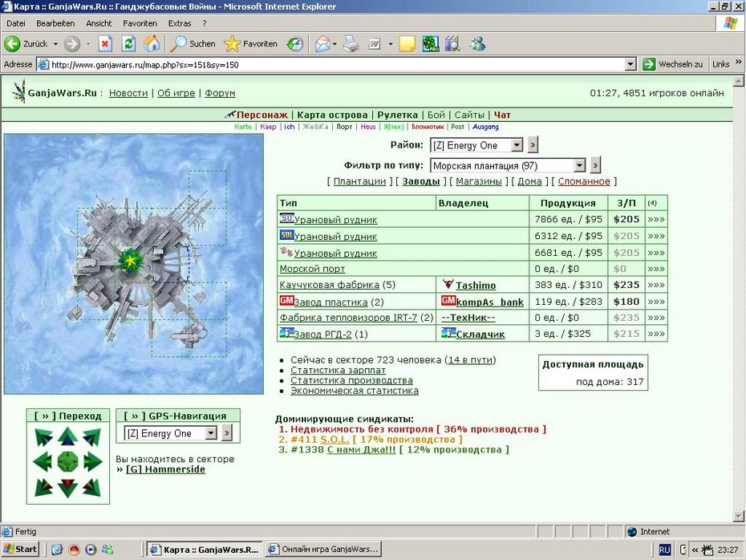Screen dimensions: 746x560
Task: Expand Links toolbar chevron
Action: coord(739,62)
